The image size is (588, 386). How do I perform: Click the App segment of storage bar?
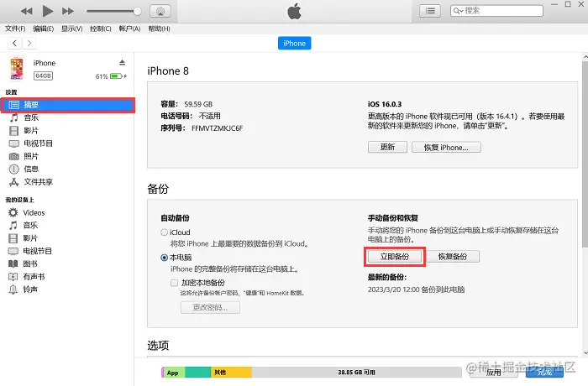point(175,372)
